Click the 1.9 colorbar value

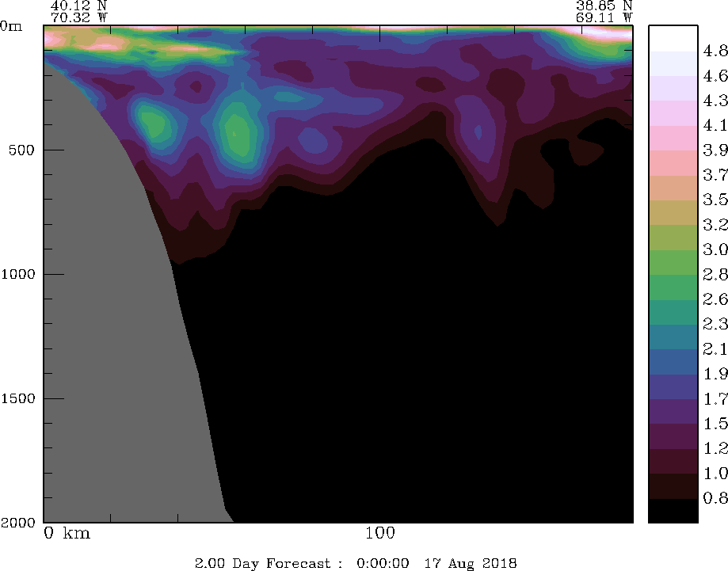click(x=715, y=374)
